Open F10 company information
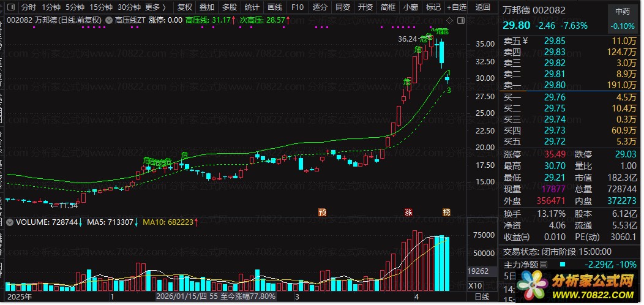 pyautogui.click(x=298, y=7)
